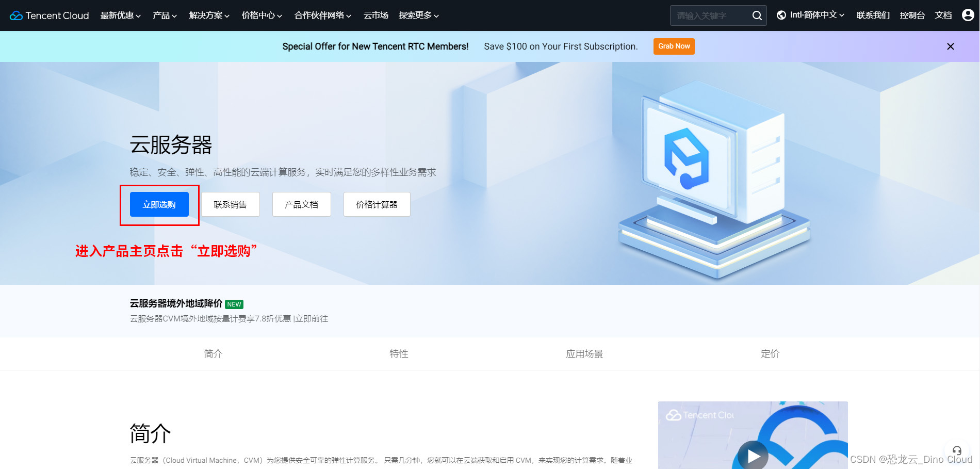Open the 云市场 menu item

[x=376, y=15]
